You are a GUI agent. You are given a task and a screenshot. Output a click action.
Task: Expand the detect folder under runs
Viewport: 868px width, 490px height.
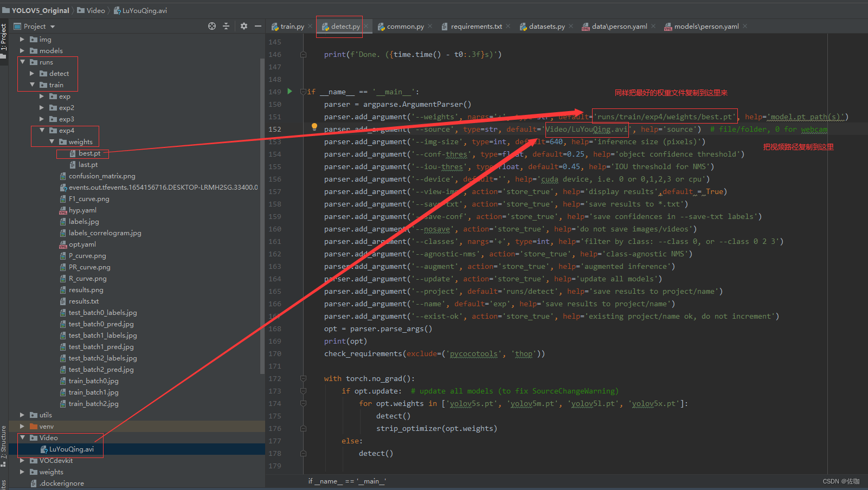(32, 73)
